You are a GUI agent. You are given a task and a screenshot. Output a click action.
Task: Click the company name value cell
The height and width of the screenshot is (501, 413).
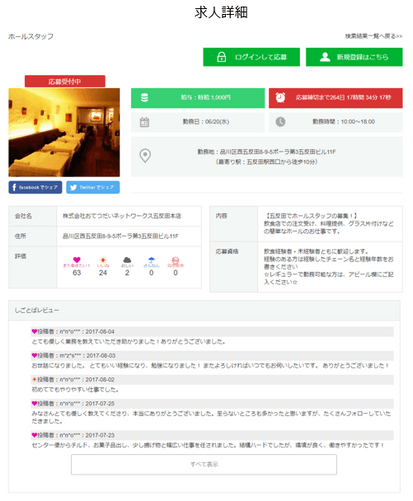[x=129, y=216]
